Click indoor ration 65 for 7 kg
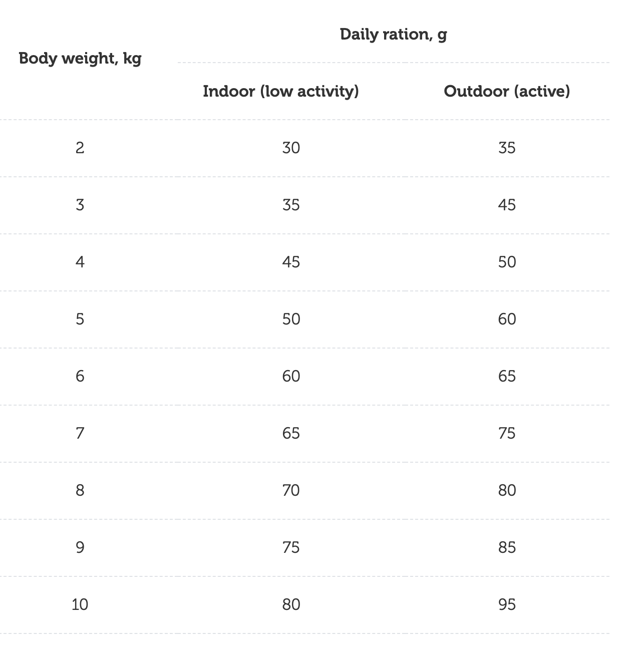This screenshot has width=644, height=657. pos(291,433)
